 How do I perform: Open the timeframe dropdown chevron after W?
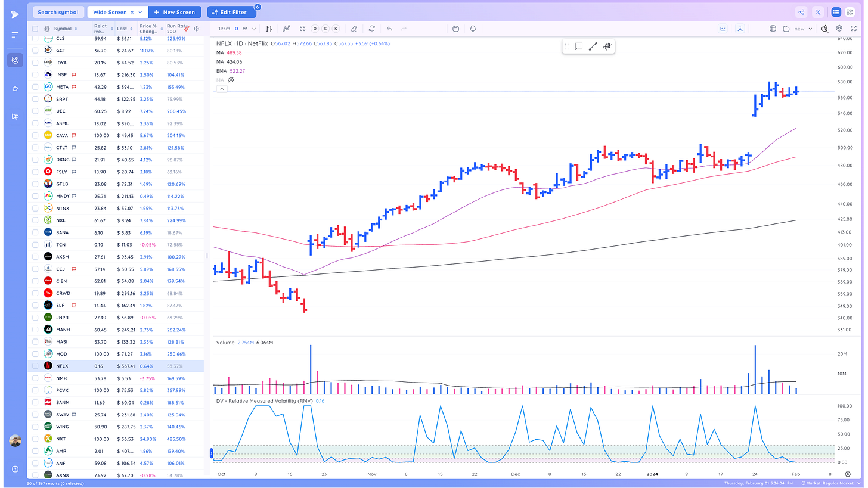click(x=254, y=29)
